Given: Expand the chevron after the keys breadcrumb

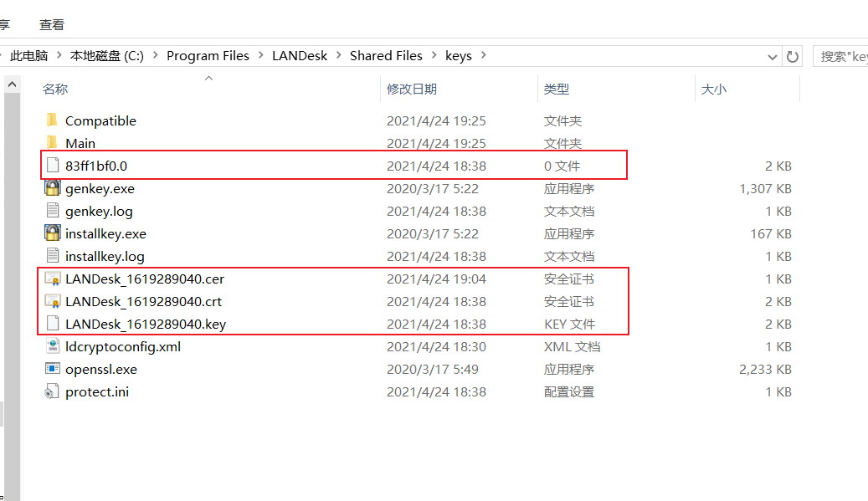Looking at the screenshot, I should click(x=483, y=56).
